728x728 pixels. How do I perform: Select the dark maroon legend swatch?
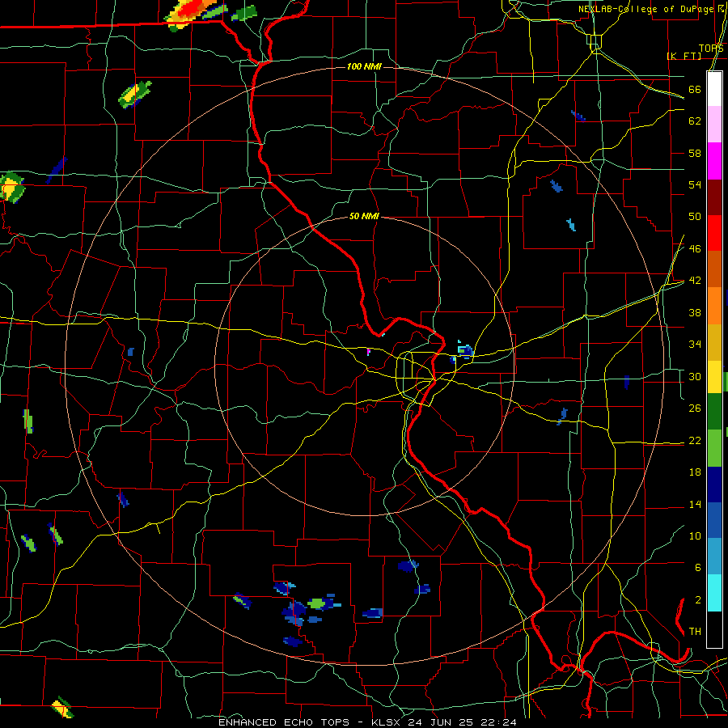coord(714,198)
